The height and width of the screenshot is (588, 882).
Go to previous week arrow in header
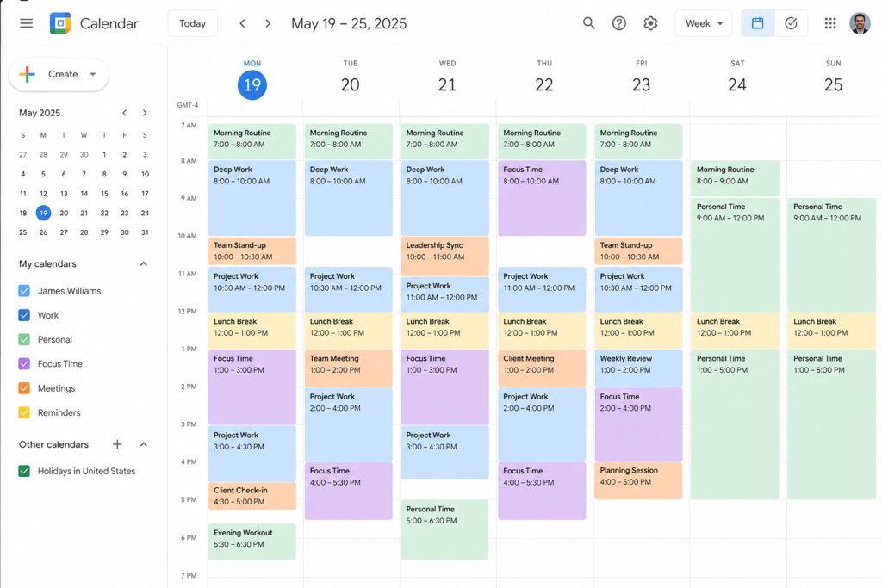click(x=242, y=23)
